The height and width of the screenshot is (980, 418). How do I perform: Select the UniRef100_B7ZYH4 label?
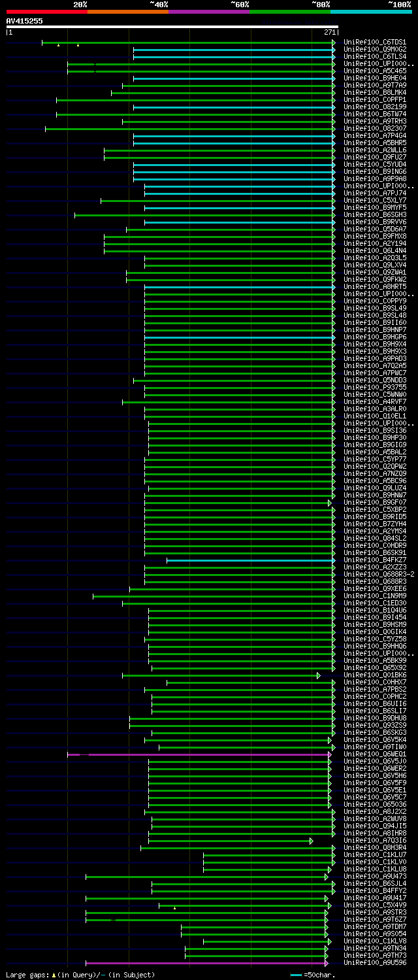pos(374,524)
